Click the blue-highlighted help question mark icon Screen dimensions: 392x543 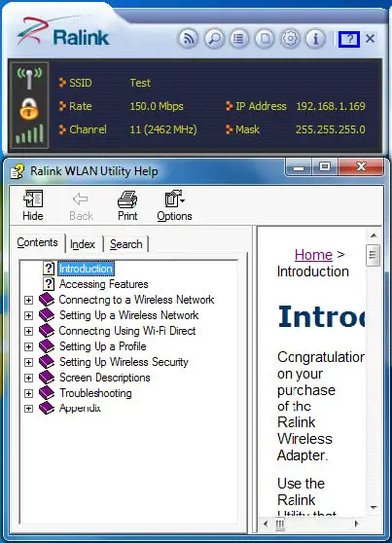(348, 39)
